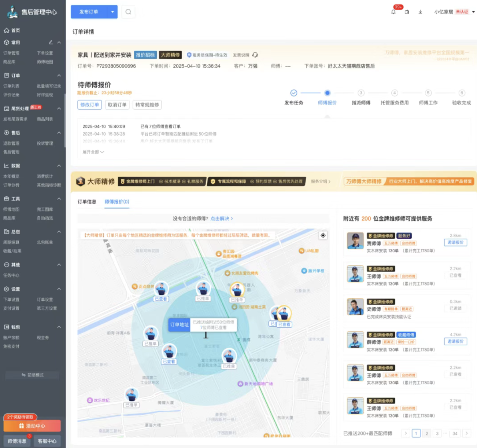Click the 师傅报价 progress step

[328, 93]
